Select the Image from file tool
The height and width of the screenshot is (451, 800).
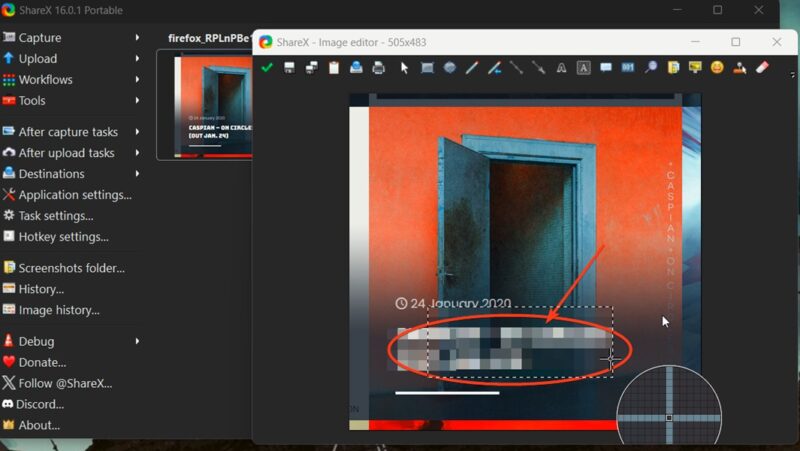[673, 67]
